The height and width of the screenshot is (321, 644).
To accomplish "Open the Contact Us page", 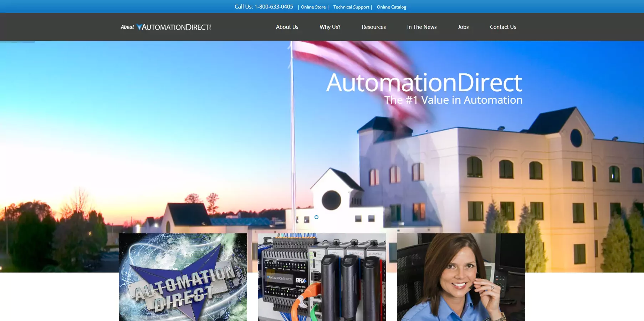I will click(x=503, y=27).
